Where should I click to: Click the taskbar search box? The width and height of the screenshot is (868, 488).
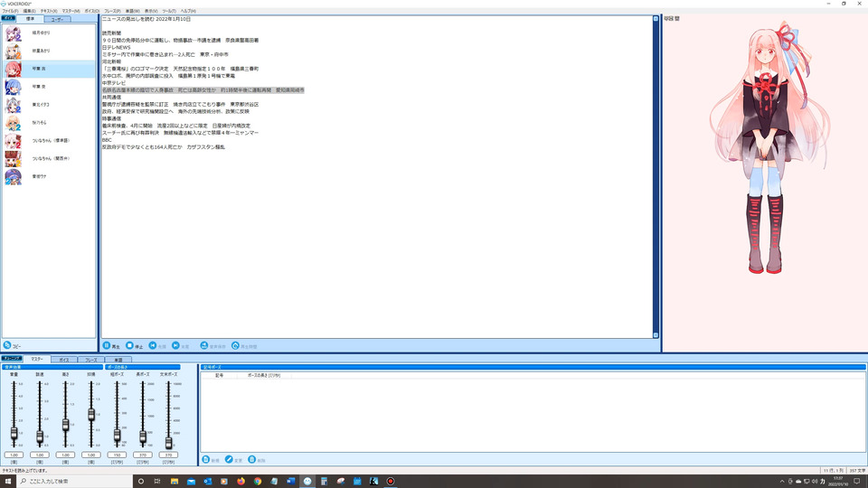tap(75, 481)
